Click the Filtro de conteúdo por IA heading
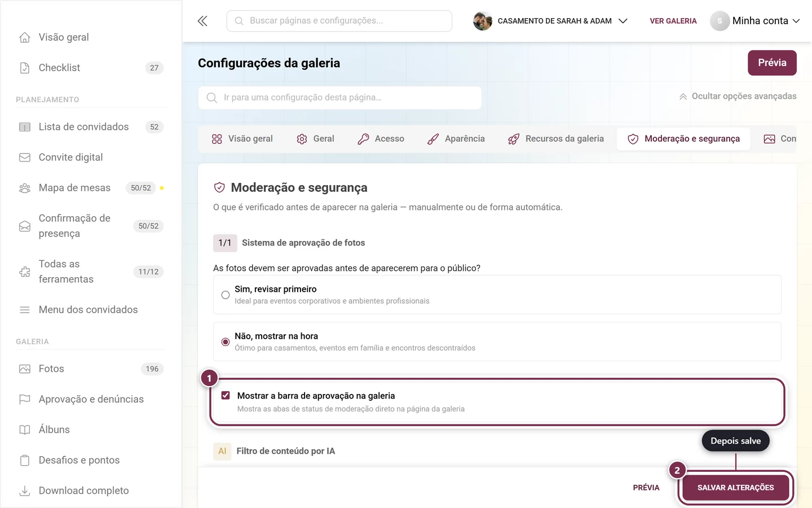The image size is (812, 508). pos(286,451)
